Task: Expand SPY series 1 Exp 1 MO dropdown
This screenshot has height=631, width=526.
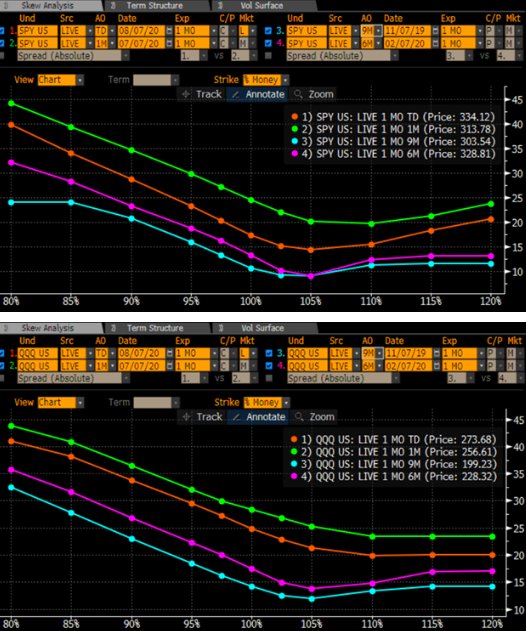Action: (x=214, y=31)
